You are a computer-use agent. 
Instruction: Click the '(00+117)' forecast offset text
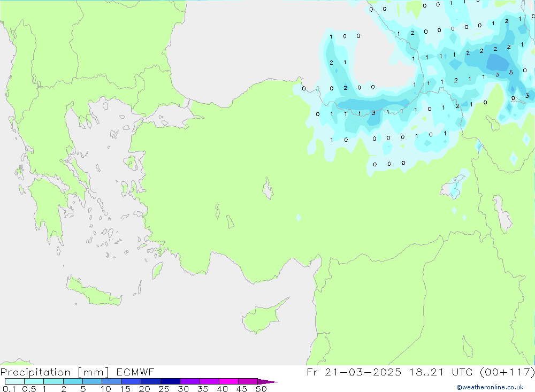coord(507,372)
